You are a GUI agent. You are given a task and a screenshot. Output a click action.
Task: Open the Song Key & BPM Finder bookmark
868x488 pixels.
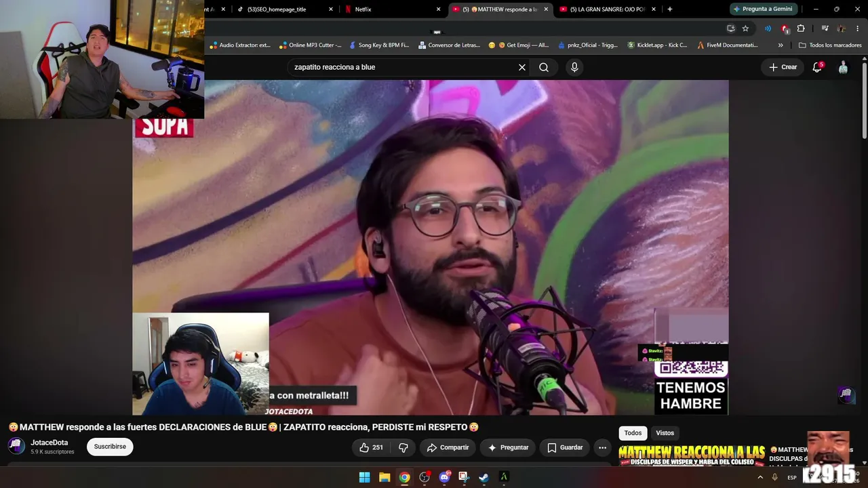click(x=379, y=45)
